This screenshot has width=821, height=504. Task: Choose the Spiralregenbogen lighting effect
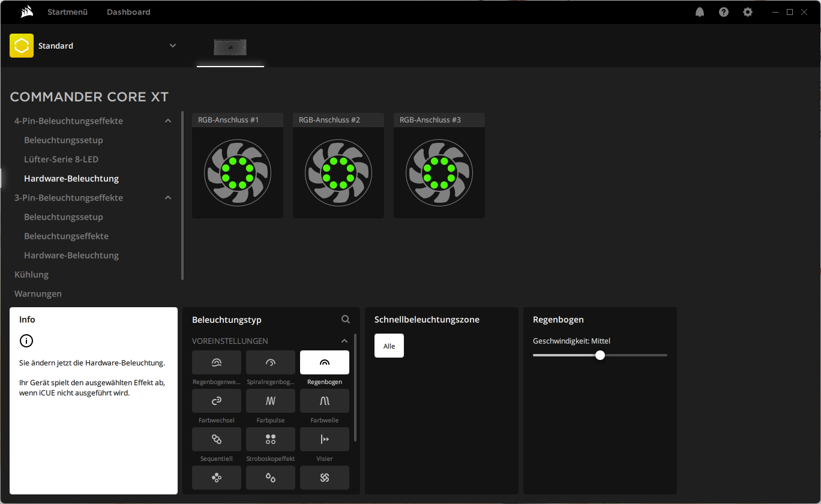(x=271, y=362)
